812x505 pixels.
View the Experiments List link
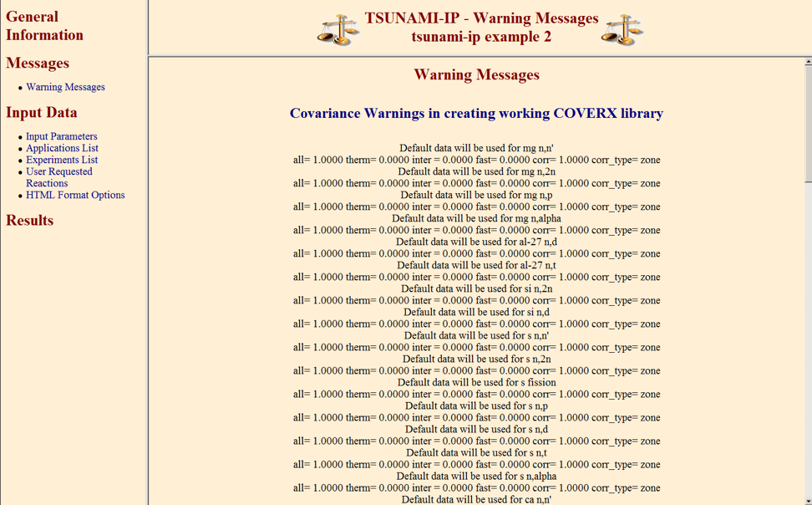[62, 160]
